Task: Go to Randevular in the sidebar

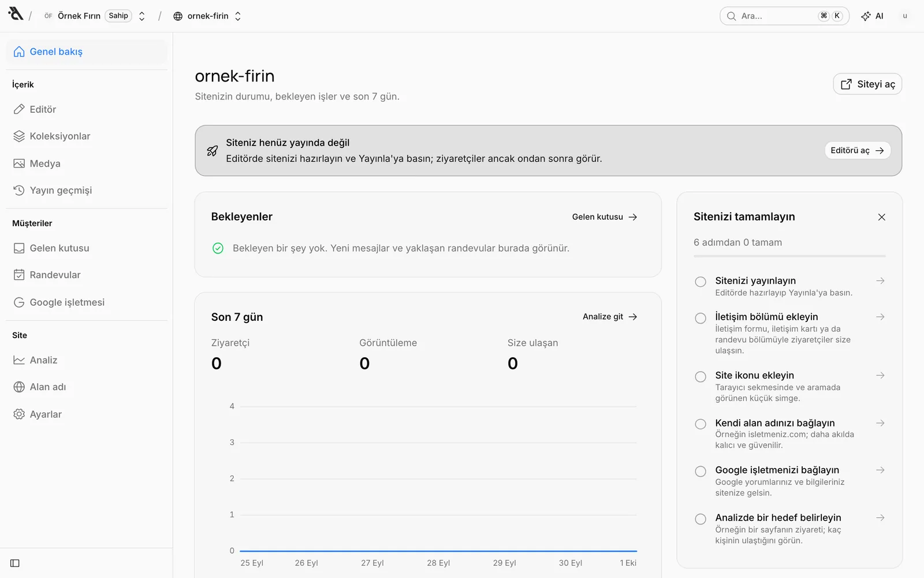Action: click(87, 275)
